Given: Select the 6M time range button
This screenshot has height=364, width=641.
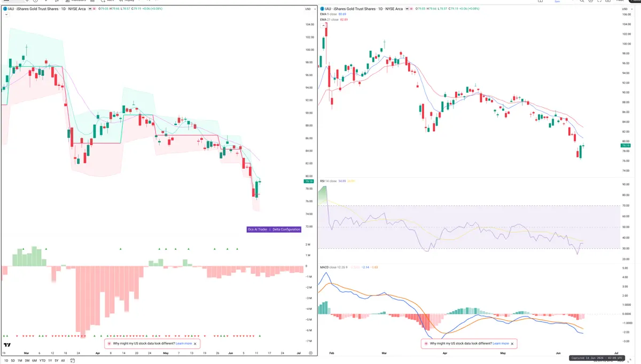Looking at the screenshot, I should coord(34,360).
